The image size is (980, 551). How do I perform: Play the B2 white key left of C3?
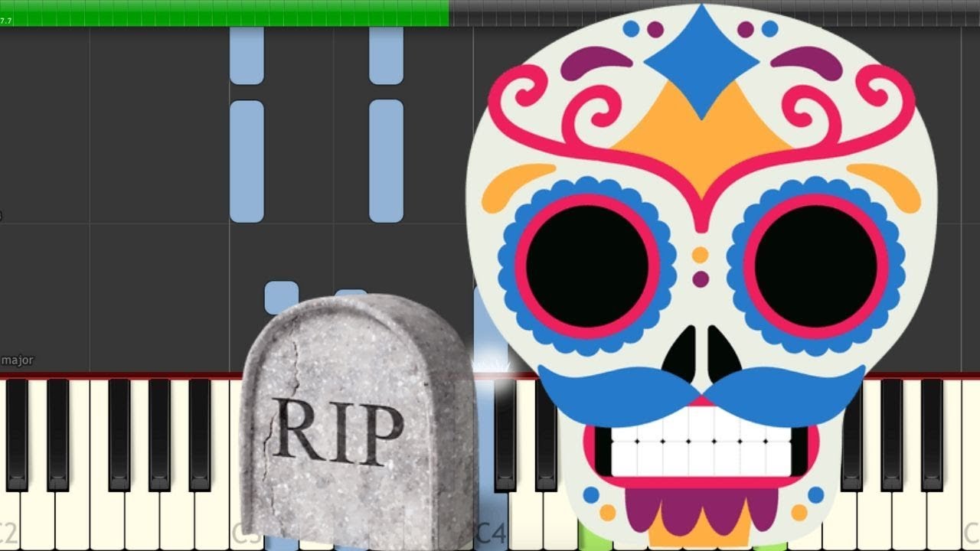[211, 520]
